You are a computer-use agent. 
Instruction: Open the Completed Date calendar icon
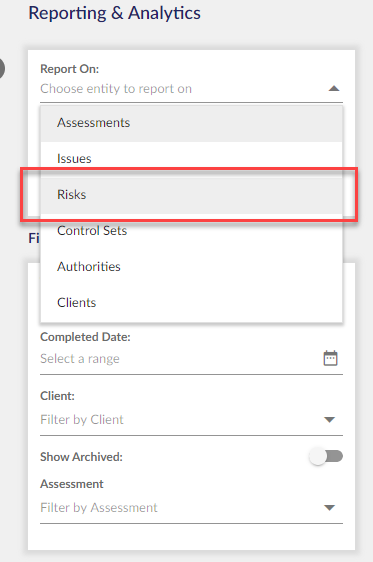tap(330, 358)
